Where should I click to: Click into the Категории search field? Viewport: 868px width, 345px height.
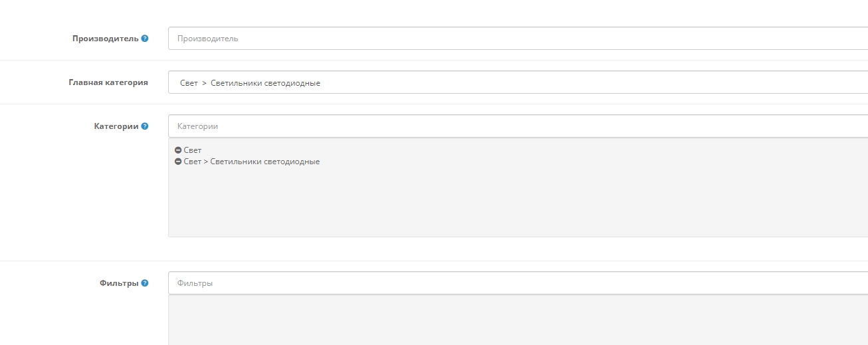pos(517,126)
